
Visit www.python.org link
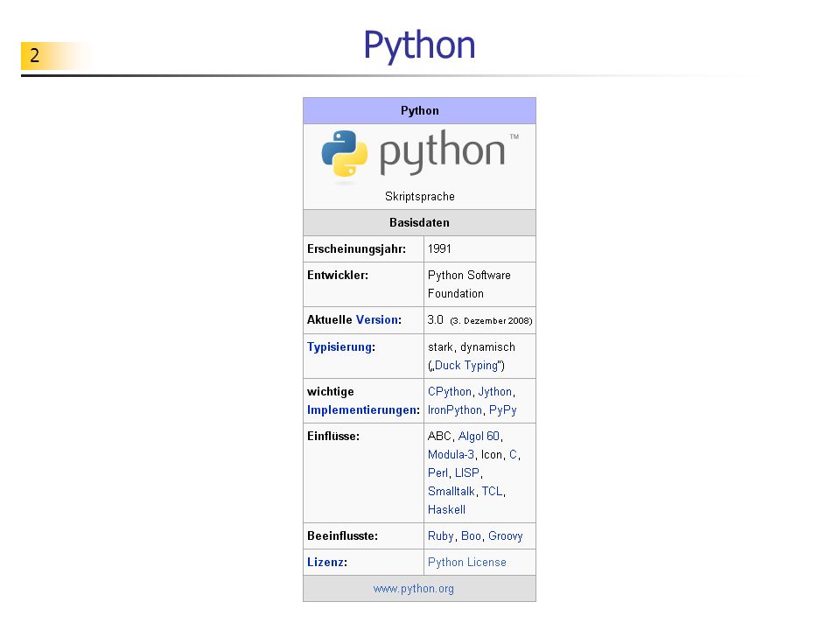[x=414, y=588]
